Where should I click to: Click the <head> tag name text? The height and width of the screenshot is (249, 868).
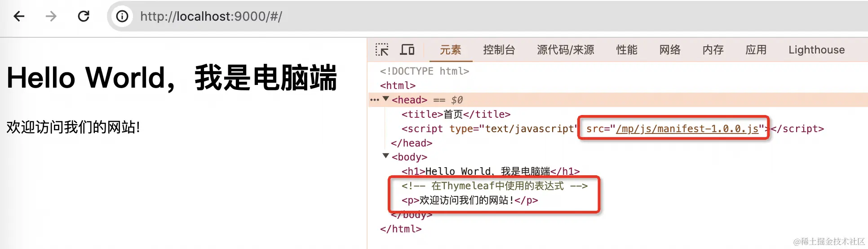click(x=409, y=100)
